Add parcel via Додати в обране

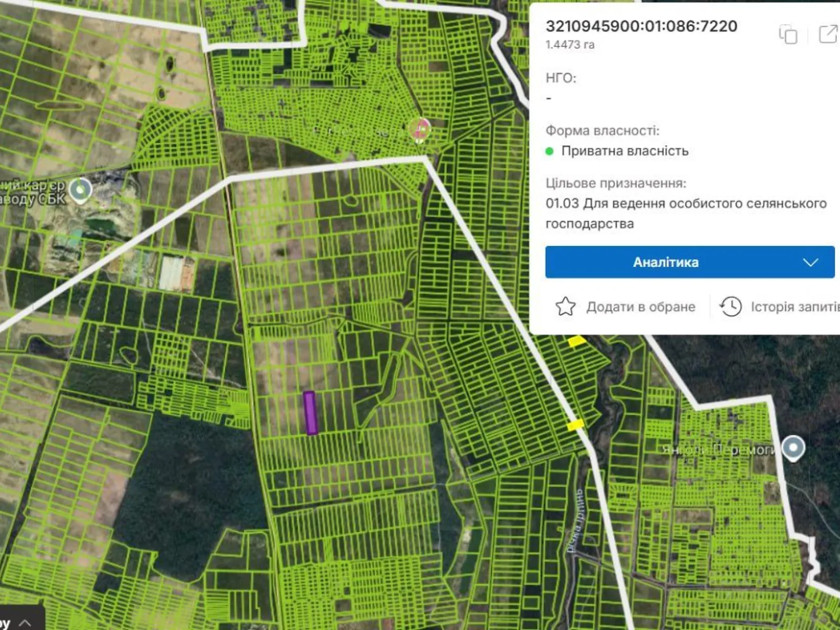point(640,307)
